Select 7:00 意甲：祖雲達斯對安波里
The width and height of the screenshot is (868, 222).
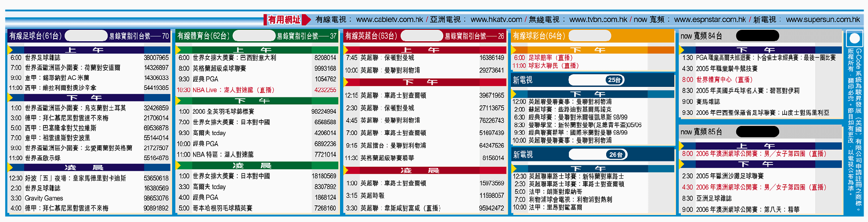tap(89, 138)
